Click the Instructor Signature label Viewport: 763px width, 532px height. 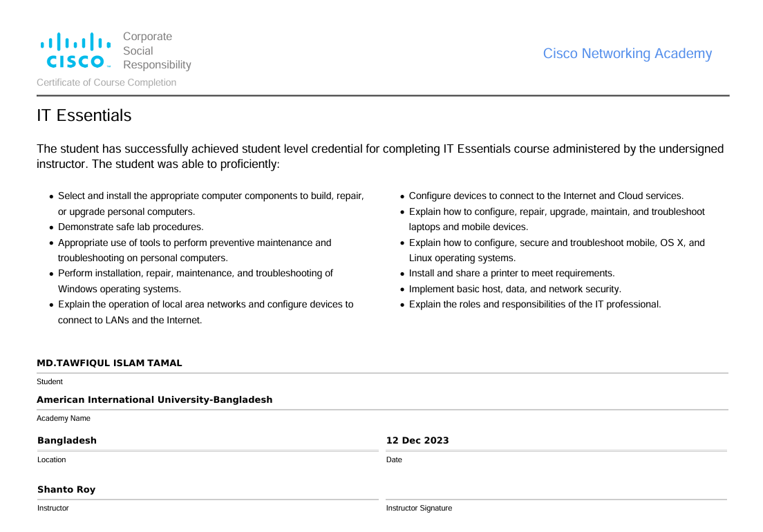pyautogui.click(x=419, y=509)
